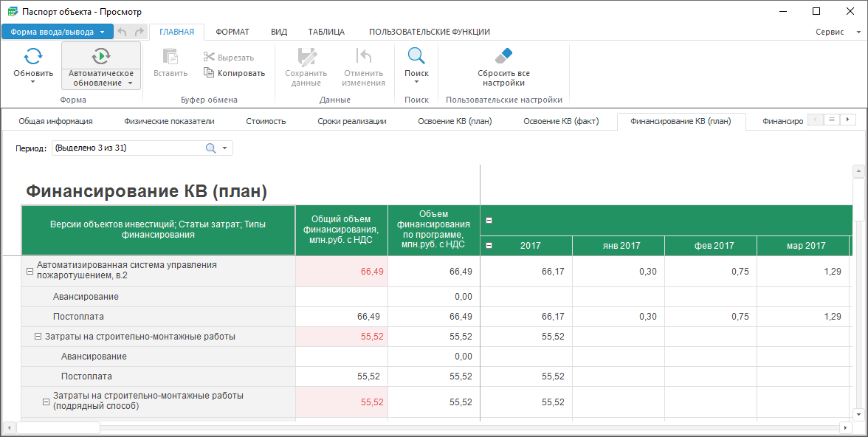Click Сбросить все настройки eraser icon
Screen dimensions: 868x437
pyautogui.click(x=503, y=56)
